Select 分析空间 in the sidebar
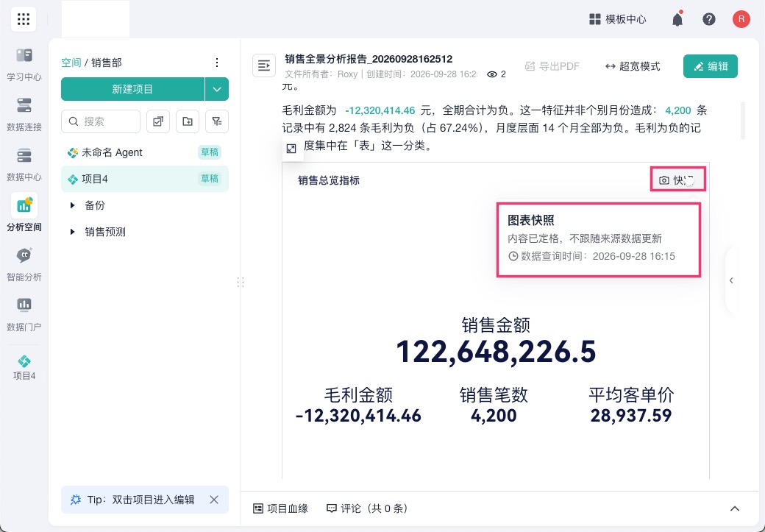 pyautogui.click(x=24, y=213)
